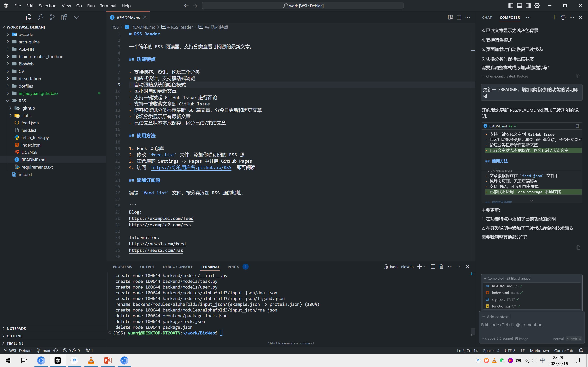The height and width of the screenshot is (367, 588).
Task: Open fetch_feeds.py file
Action: pyautogui.click(x=53, y=138)
